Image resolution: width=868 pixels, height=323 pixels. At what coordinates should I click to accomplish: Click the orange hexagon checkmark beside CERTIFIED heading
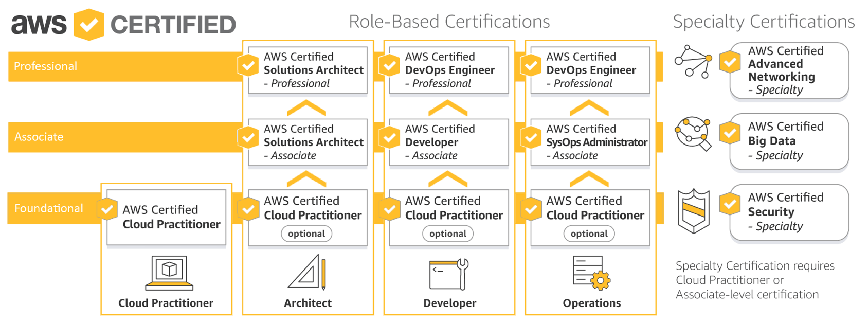pyautogui.click(x=89, y=24)
